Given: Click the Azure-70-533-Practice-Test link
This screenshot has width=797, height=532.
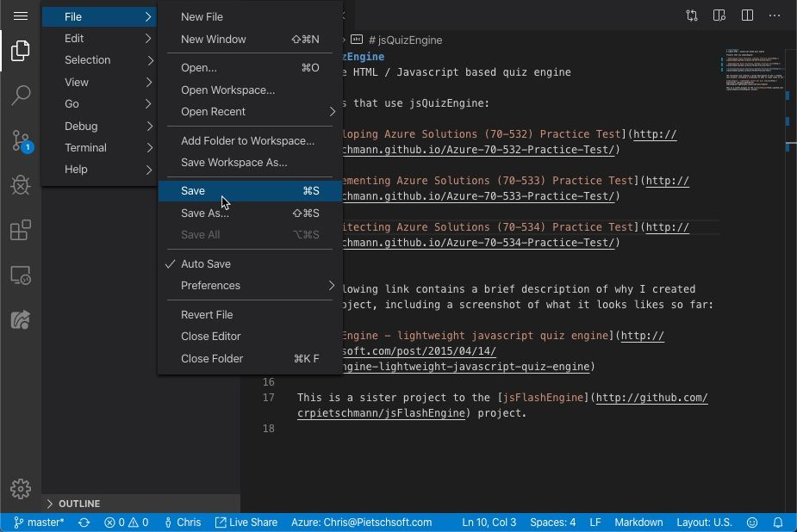Looking at the screenshot, I should [478, 196].
